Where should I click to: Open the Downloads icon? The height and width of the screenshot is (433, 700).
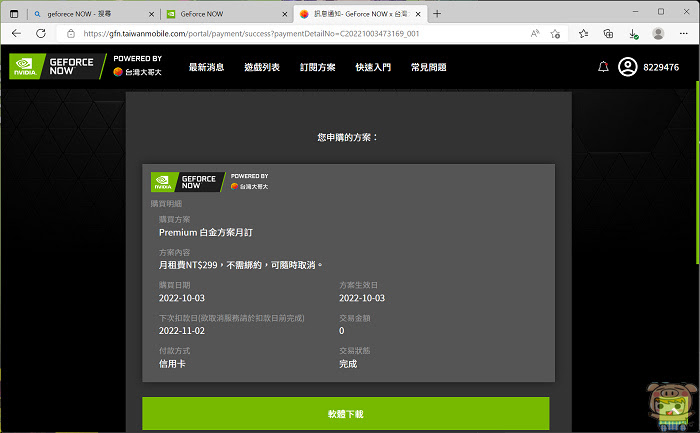pos(633,34)
